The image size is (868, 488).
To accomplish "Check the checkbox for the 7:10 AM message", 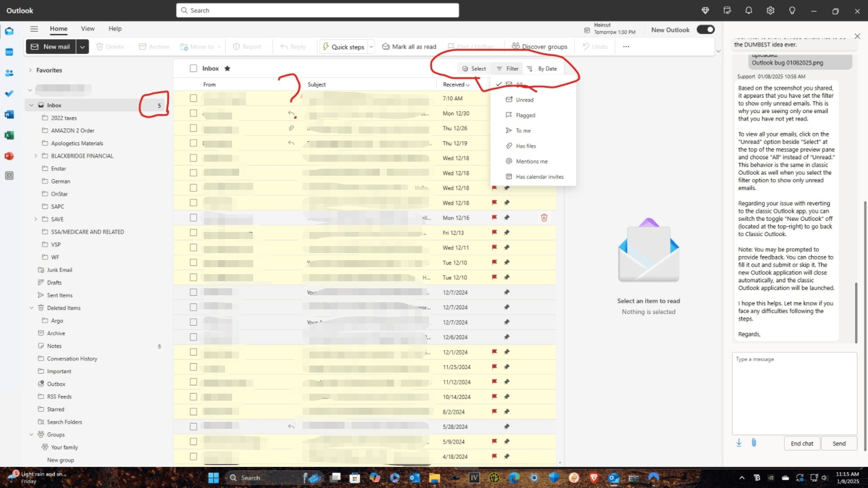I will [193, 98].
